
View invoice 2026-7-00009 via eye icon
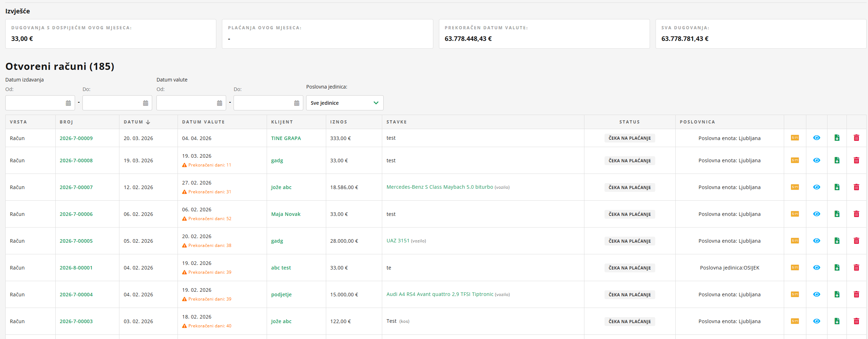(817, 138)
